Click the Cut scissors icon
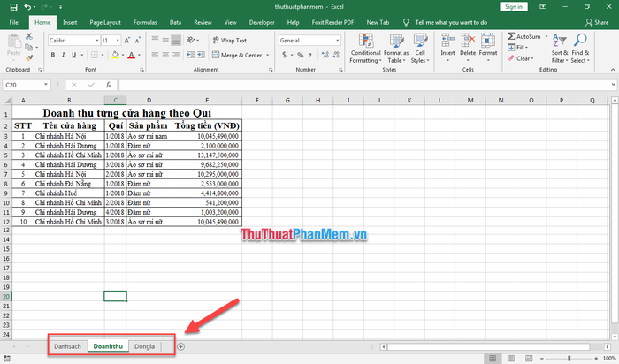 pos(29,36)
